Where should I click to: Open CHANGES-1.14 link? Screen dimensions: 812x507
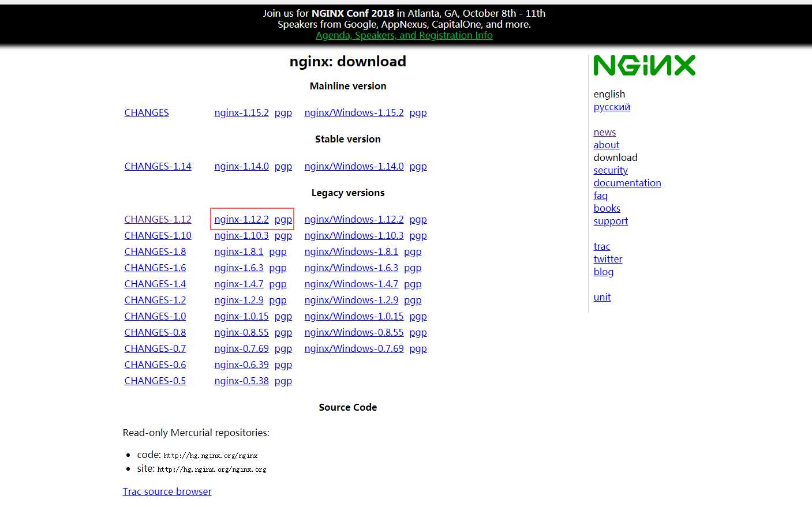tap(158, 166)
